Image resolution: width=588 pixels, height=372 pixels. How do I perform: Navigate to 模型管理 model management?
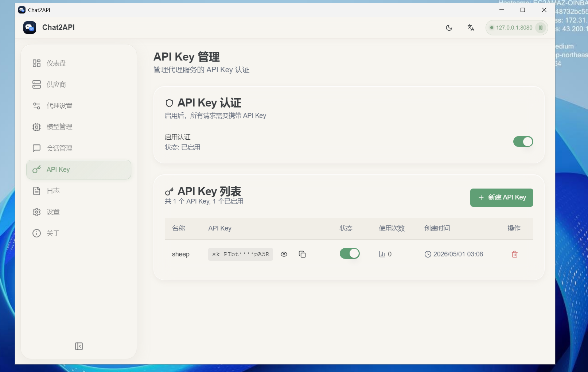coord(79,127)
